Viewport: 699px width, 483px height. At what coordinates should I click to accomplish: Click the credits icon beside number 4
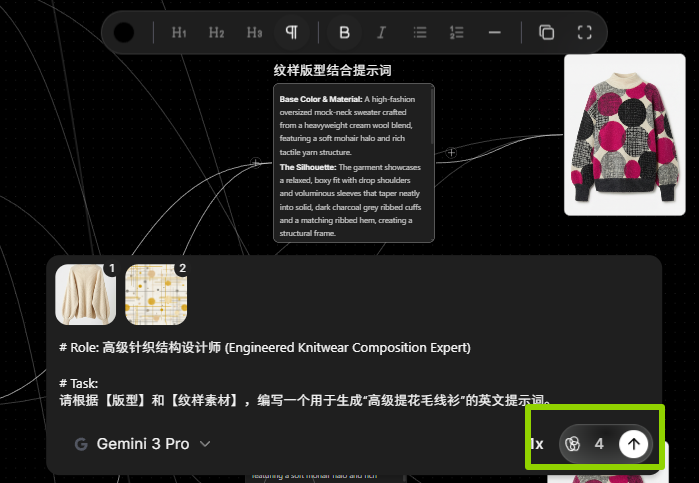[x=574, y=444]
